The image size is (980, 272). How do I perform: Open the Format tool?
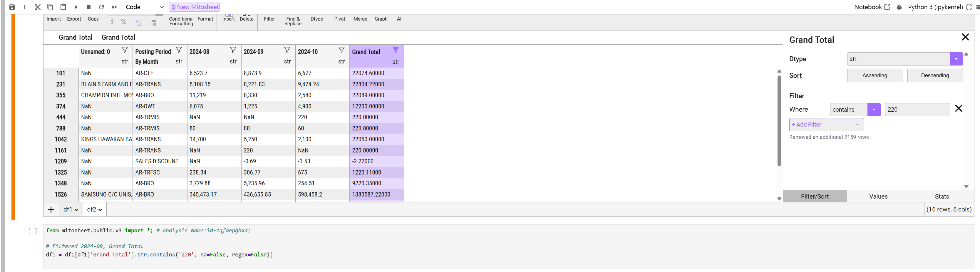(205, 19)
